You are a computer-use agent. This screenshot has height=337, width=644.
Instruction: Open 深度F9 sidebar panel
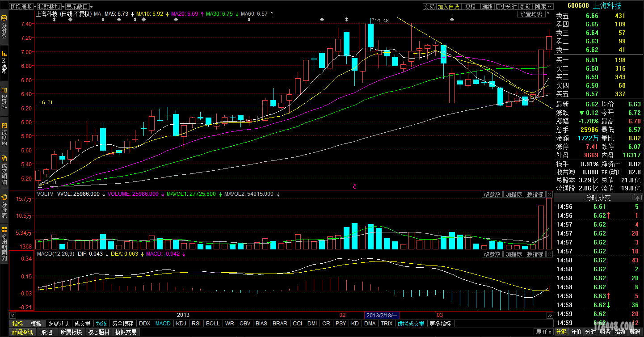tap(4, 134)
